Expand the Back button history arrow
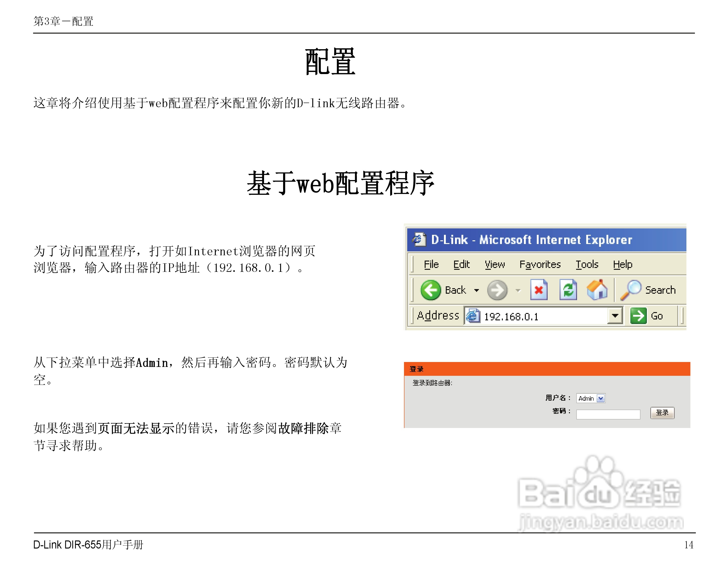The width and height of the screenshot is (728, 563). (477, 290)
